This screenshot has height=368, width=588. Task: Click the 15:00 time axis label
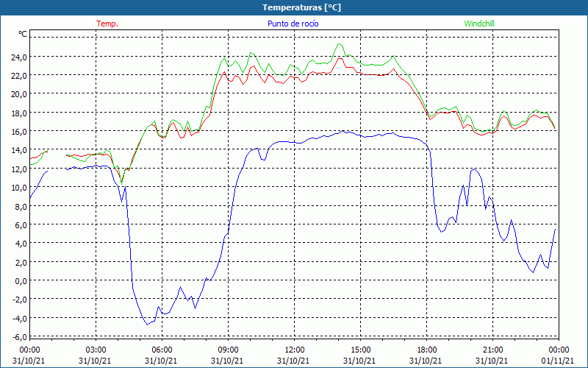pyautogui.click(x=360, y=350)
